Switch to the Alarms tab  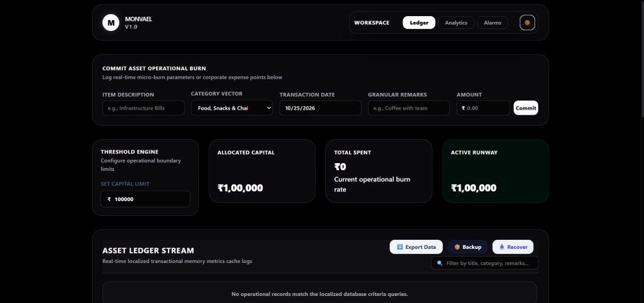coord(493,23)
